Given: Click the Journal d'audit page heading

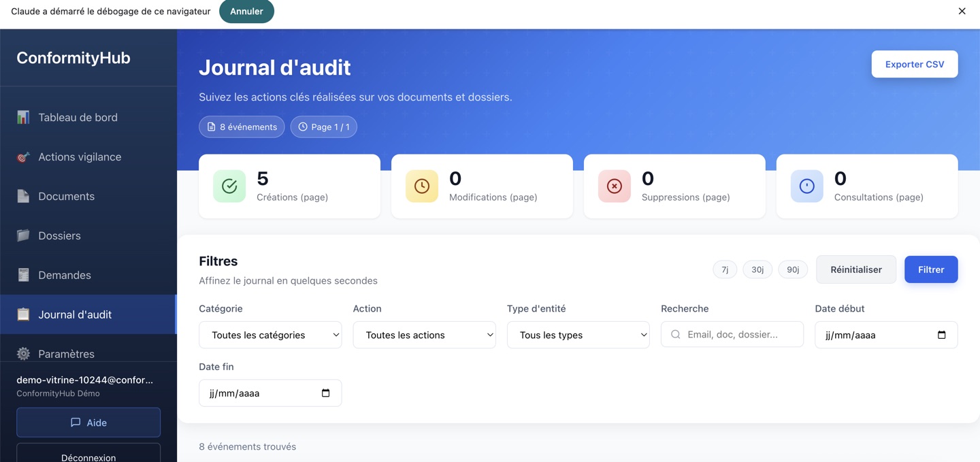Looking at the screenshot, I should coord(275,67).
